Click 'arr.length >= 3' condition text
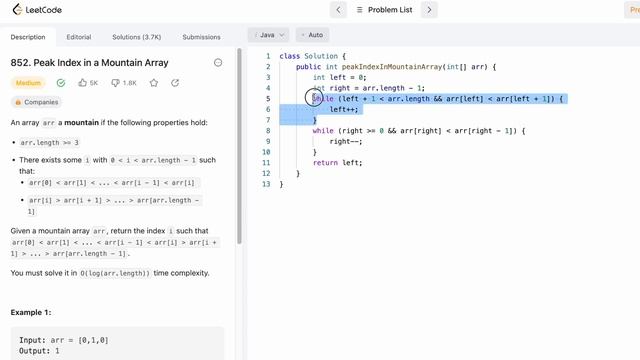 click(x=49, y=142)
